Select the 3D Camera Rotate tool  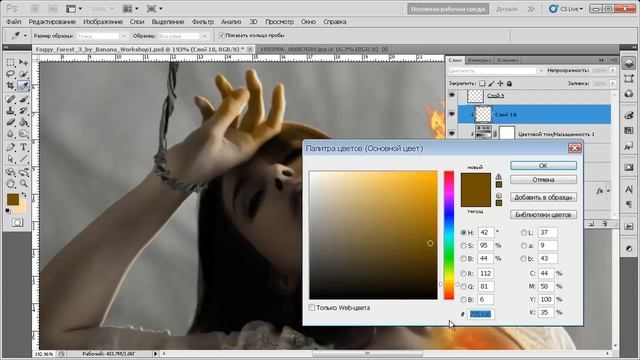click(24, 172)
